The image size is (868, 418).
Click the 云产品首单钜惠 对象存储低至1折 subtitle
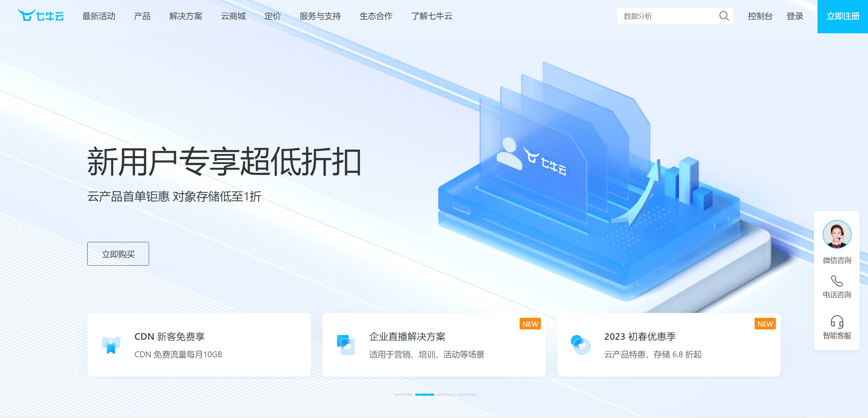click(174, 197)
